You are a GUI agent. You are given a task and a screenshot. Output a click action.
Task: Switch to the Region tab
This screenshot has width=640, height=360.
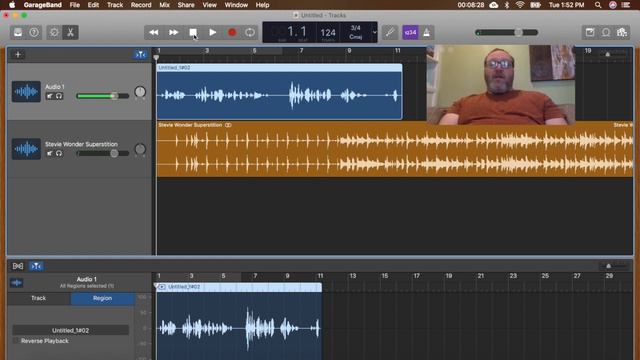[x=102, y=298]
